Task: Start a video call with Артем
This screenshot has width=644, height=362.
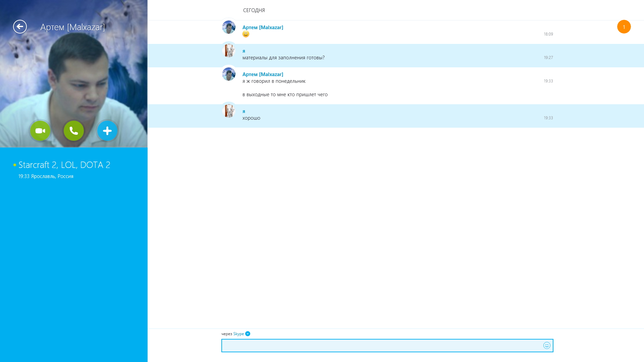Action: [40, 131]
